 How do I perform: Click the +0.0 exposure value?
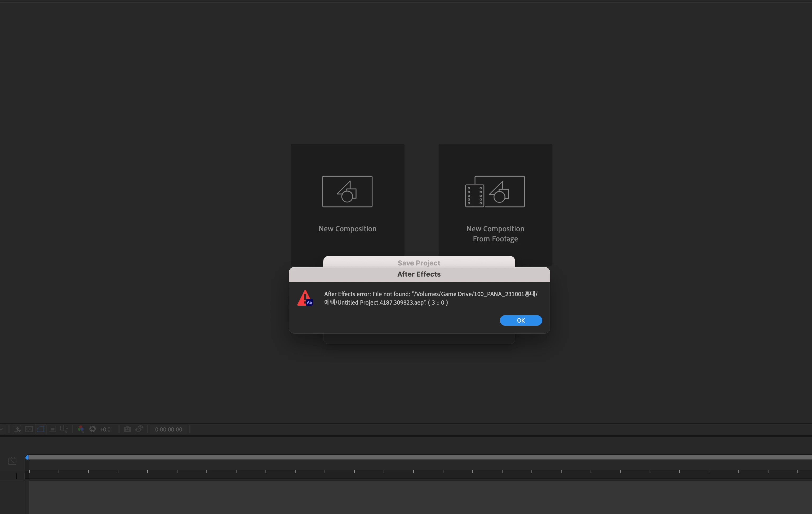(x=105, y=429)
